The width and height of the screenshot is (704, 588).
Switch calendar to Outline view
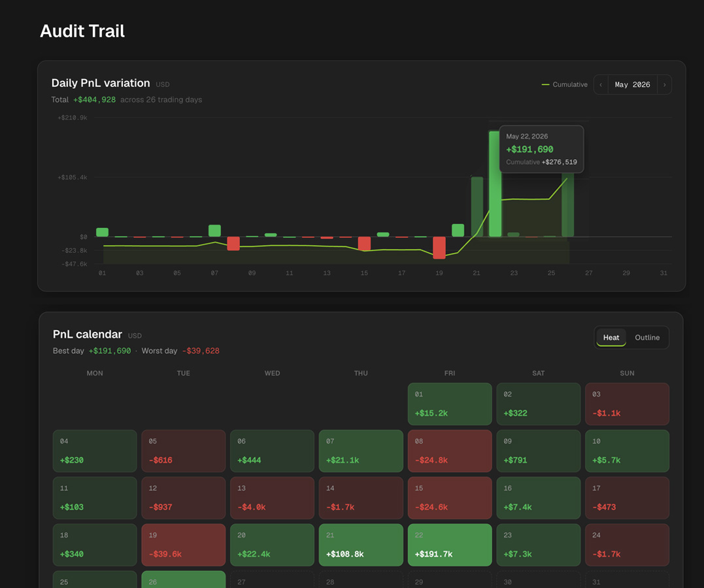pos(647,338)
